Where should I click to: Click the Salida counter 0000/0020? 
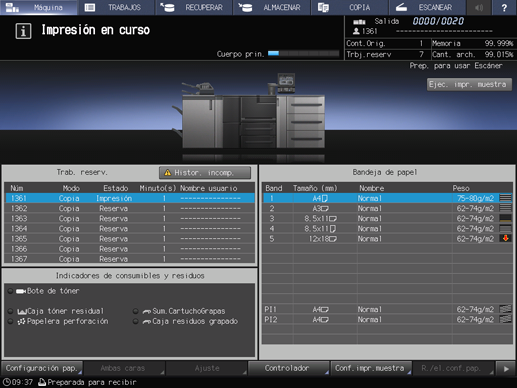pos(438,21)
